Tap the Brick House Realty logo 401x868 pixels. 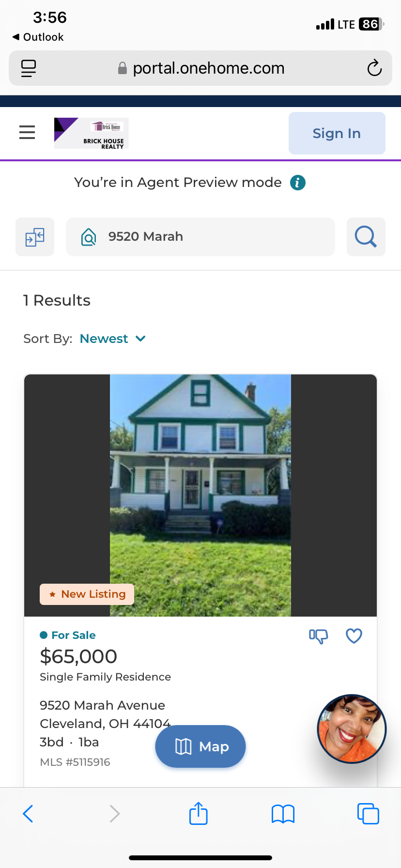pyautogui.click(x=91, y=133)
